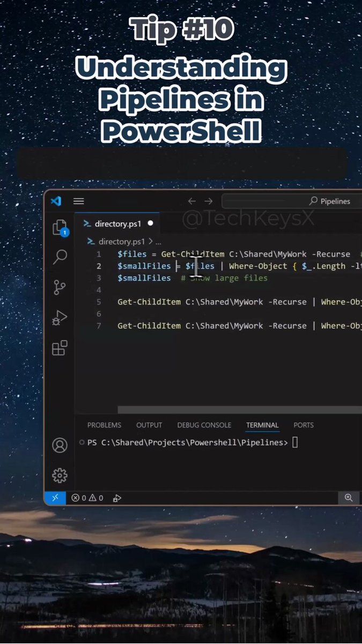Click the zoom magnifier status bar icon
This screenshot has width=362, height=644.
349,498
